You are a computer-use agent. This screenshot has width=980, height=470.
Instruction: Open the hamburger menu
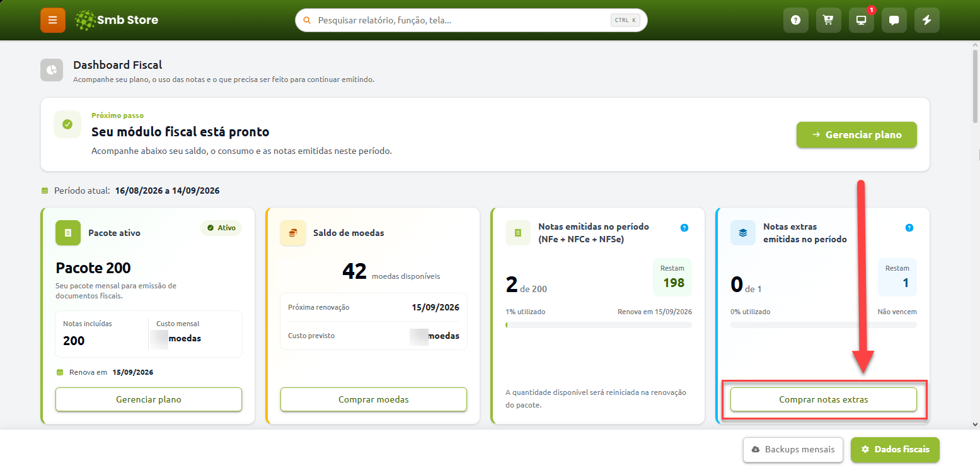[x=53, y=20]
